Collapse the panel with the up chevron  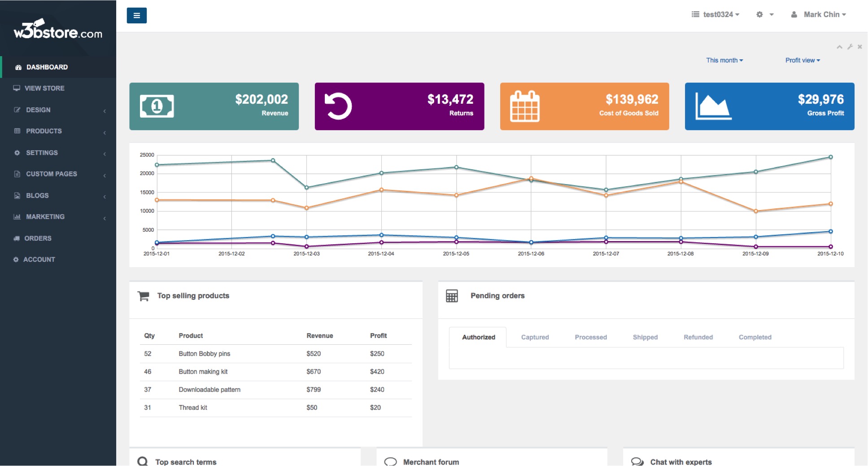pos(839,47)
